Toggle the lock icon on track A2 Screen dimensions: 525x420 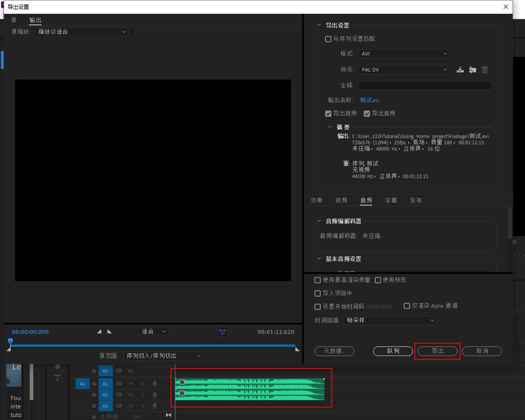[94, 395]
